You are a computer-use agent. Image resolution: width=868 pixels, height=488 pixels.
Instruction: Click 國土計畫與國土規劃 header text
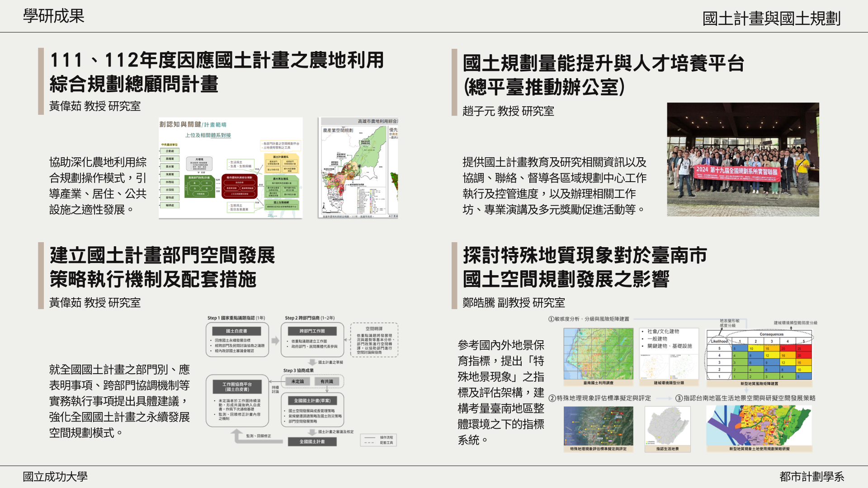tap(771, 19)
